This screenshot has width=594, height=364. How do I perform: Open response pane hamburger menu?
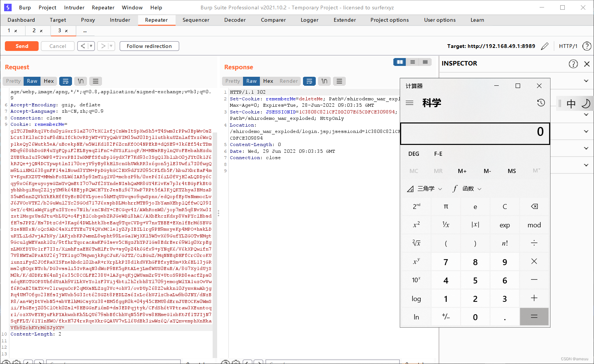(339, 81)
